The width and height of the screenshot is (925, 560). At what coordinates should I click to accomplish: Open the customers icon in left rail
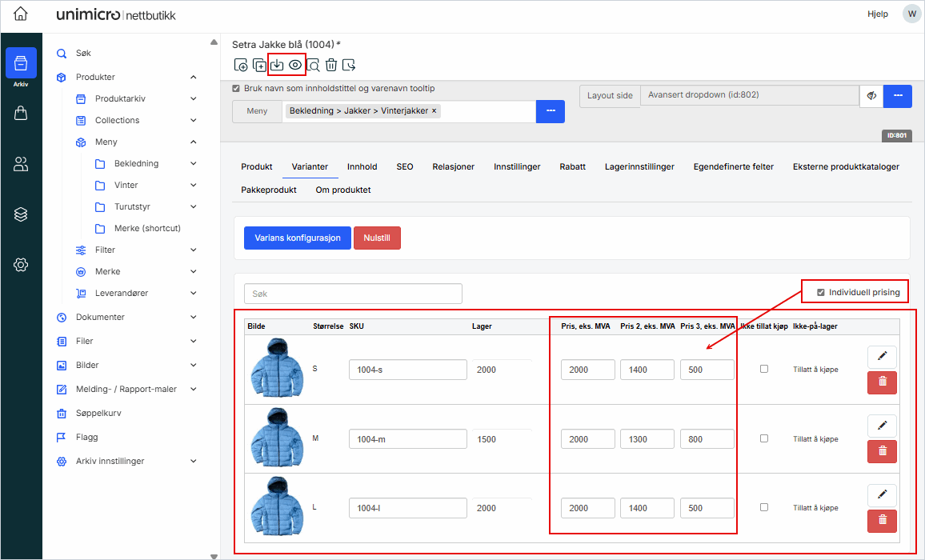[x=21, y=164]
